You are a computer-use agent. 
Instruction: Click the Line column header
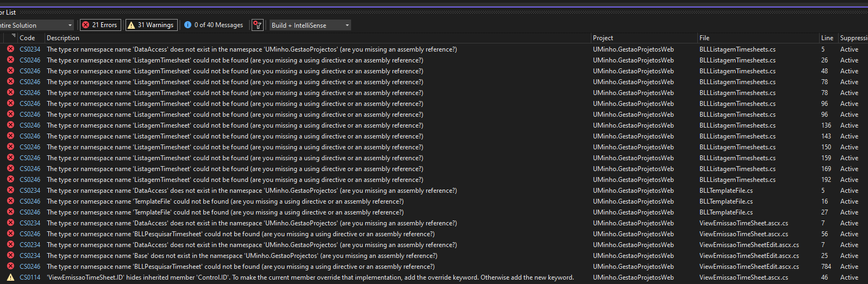(x=827, y=38)
